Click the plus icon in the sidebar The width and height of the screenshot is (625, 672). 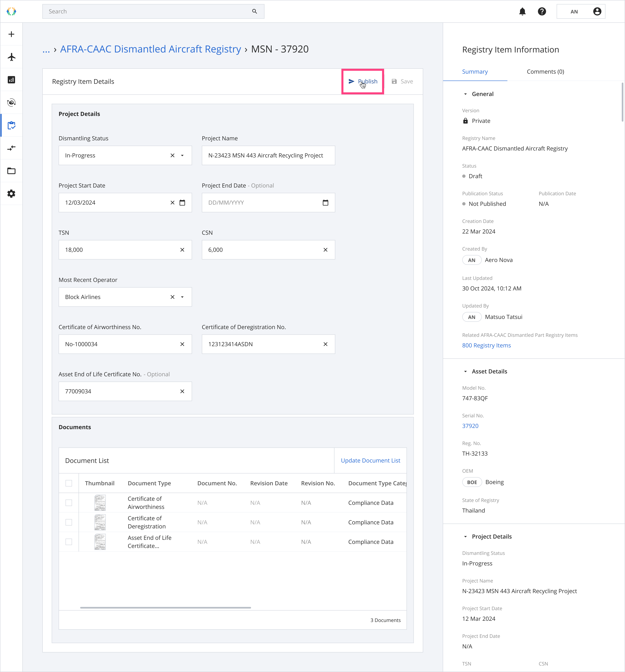[x=12, y=34]
